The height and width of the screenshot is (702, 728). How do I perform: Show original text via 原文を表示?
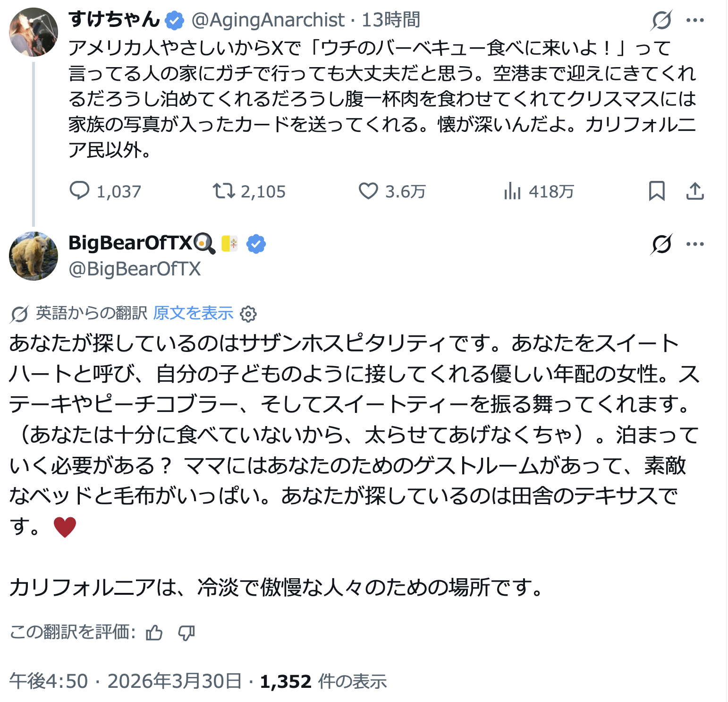[x=193, y=313]
